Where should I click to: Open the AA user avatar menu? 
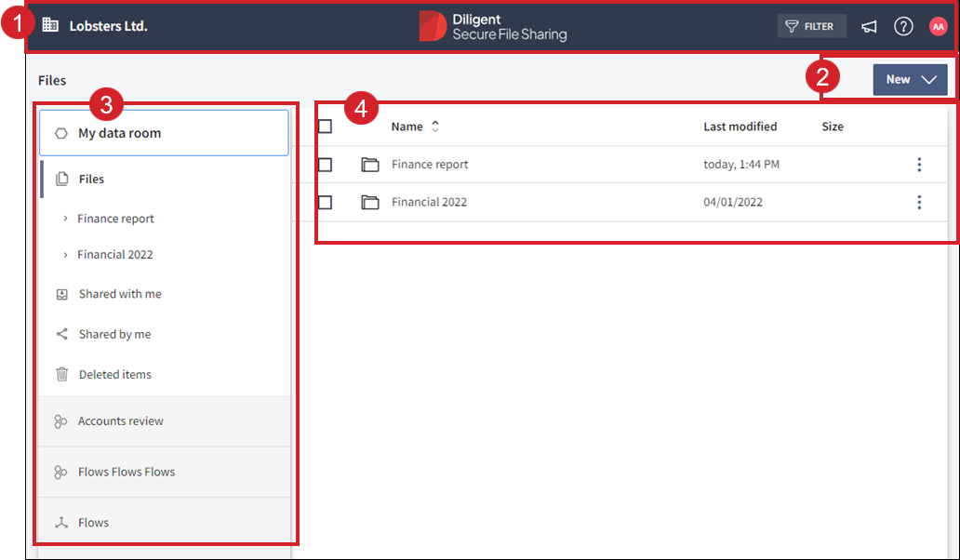coord(938,26)
